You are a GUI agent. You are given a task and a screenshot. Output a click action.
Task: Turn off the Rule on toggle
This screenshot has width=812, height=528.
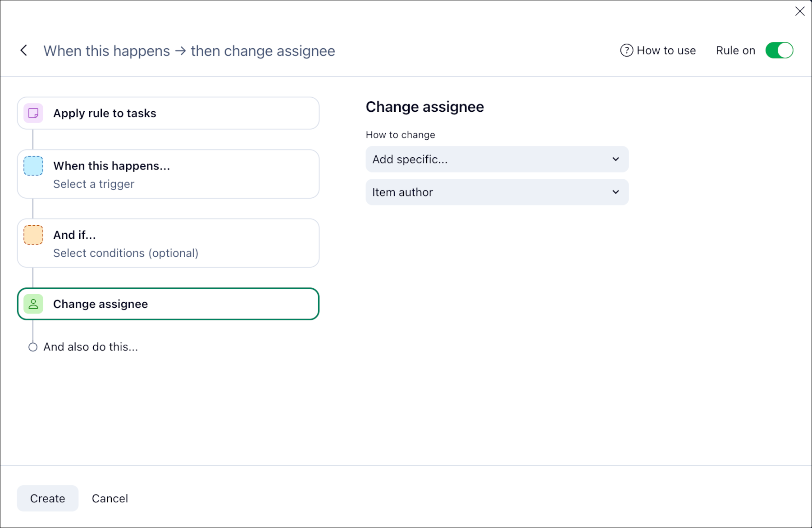[779, 50]
